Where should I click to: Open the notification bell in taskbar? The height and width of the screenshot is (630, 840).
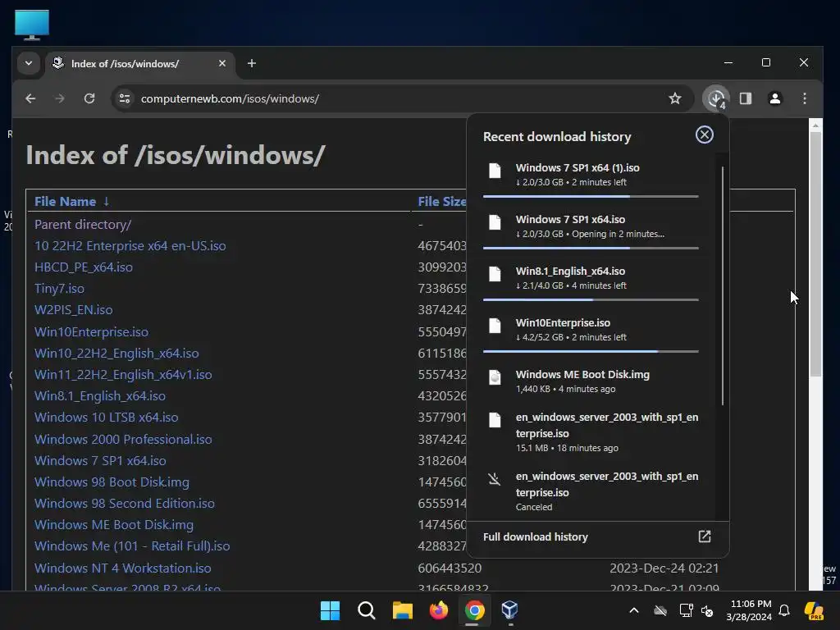pyautogui.click(x=784, y=610)
